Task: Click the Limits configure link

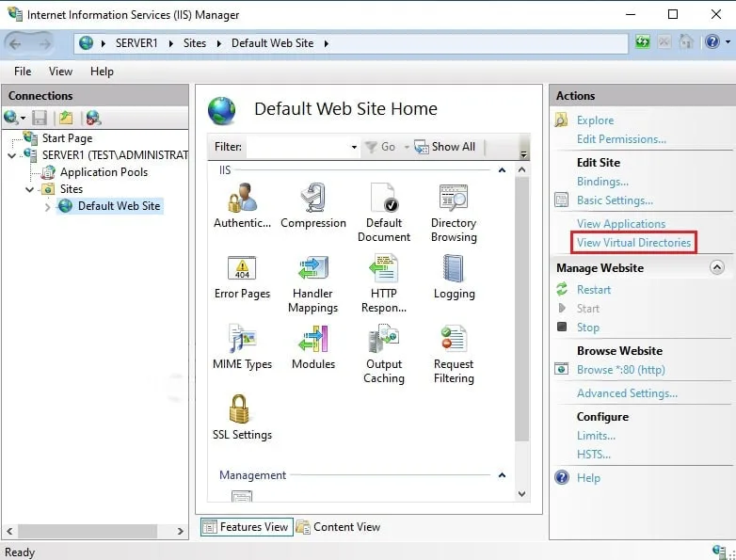Action: [596, 435]
